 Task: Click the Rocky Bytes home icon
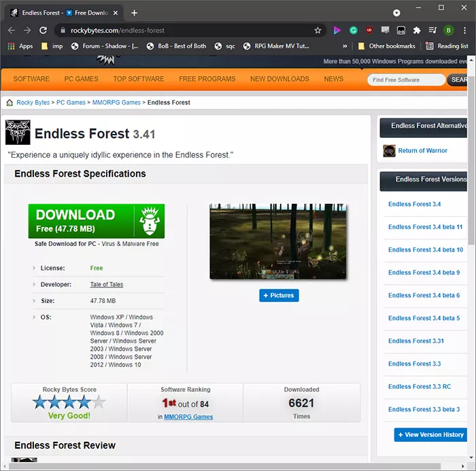click(x=10, y=103)
